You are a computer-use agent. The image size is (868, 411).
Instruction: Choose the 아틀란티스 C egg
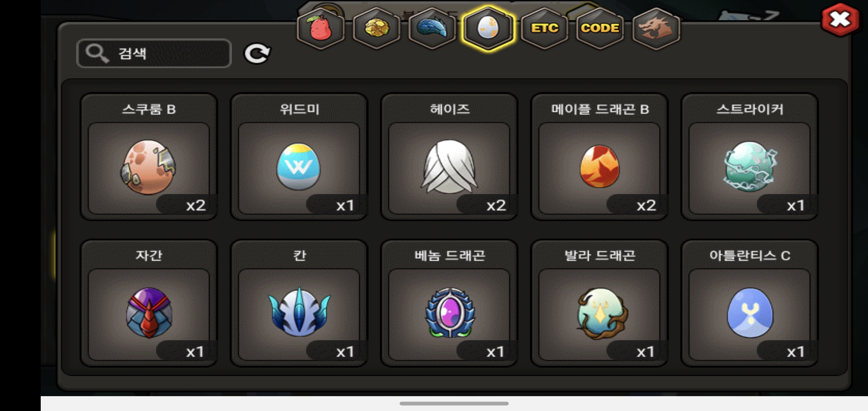point(750,303)
